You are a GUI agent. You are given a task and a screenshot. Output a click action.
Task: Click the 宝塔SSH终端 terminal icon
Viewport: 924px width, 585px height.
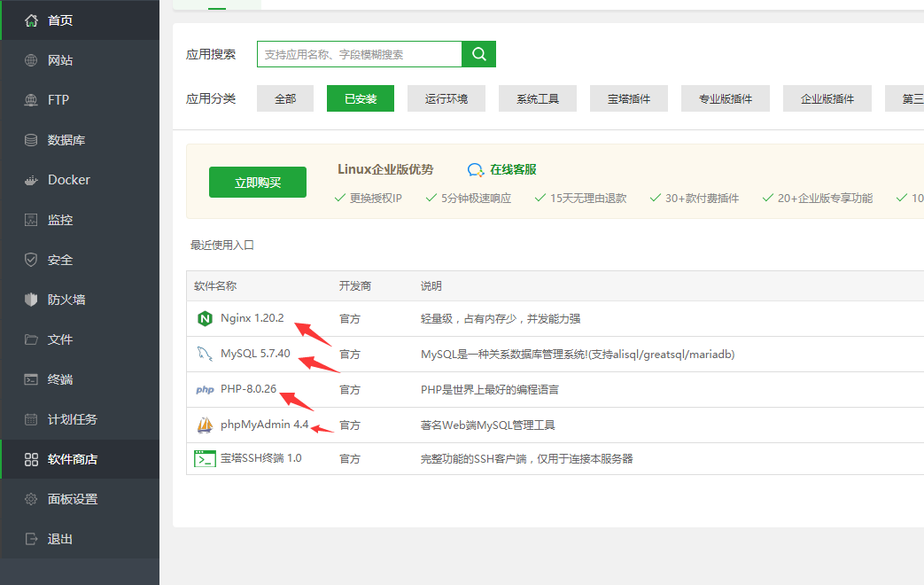(x=205, y=458)
